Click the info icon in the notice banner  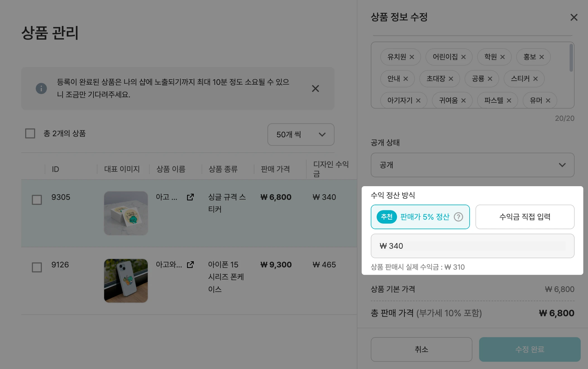(x=41, y=88)
